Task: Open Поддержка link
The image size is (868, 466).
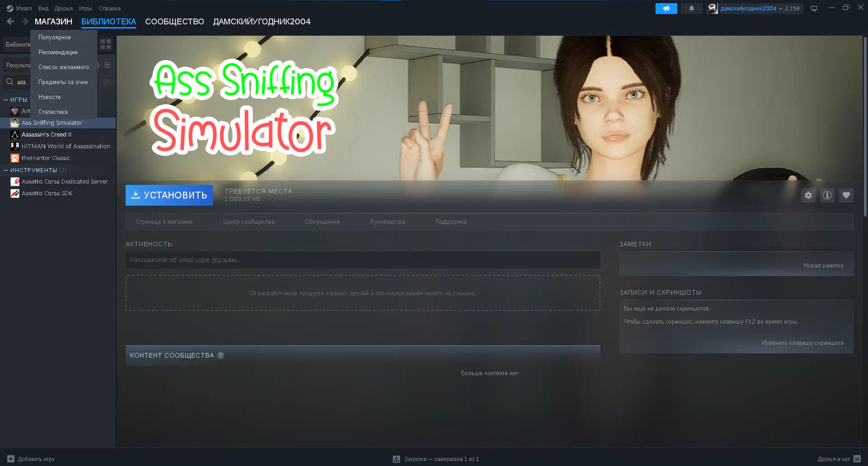Action: tap(451, 221)
